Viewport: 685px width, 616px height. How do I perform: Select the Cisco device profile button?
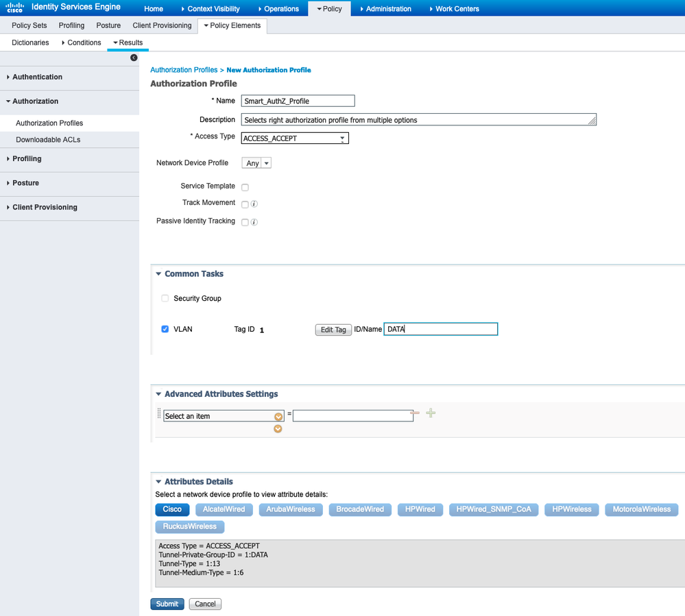[172, 510]
